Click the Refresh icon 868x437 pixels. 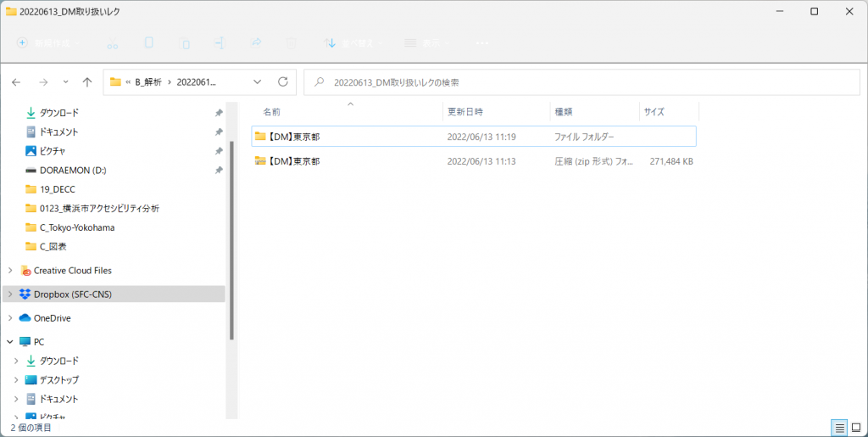pos(283,82)
